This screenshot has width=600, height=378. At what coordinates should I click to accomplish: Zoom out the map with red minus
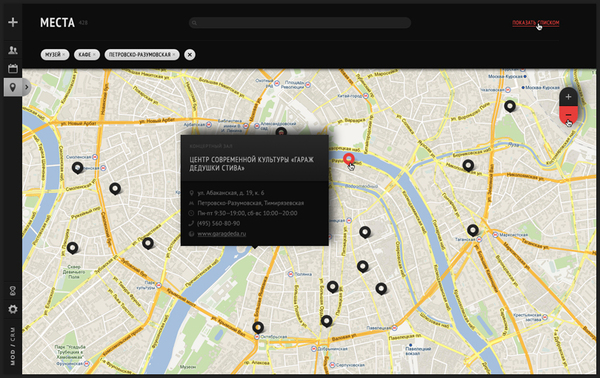point(568,115)
